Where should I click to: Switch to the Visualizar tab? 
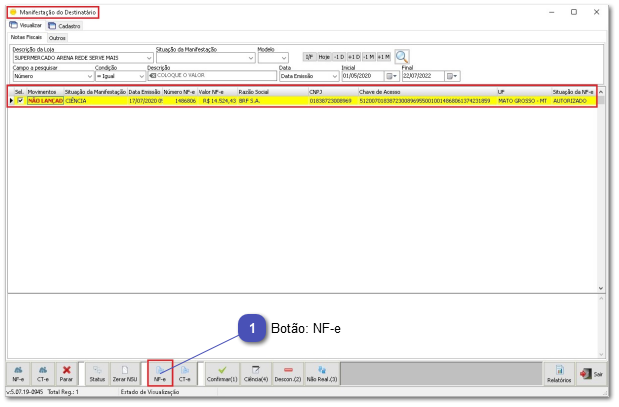[x=26, y=25]
